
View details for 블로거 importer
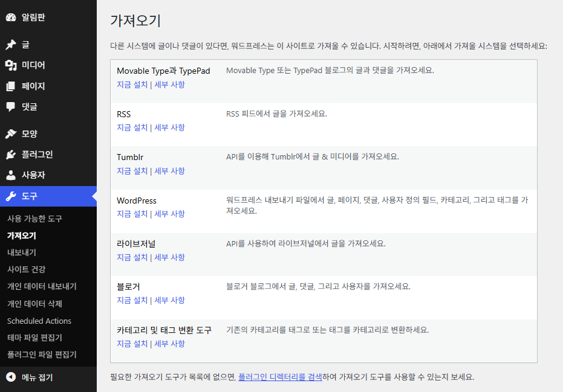pyautogui.click(x=169, y=300)
